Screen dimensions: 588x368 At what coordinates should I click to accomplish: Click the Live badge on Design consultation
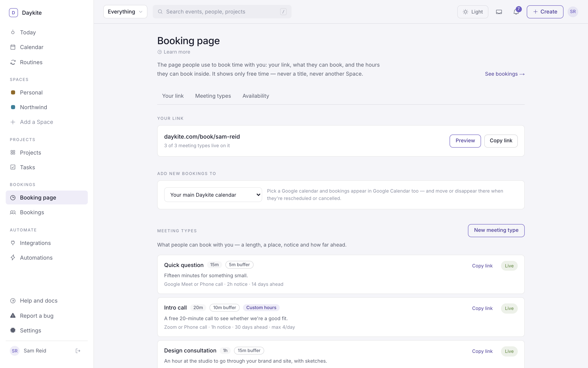click(509, 351)
